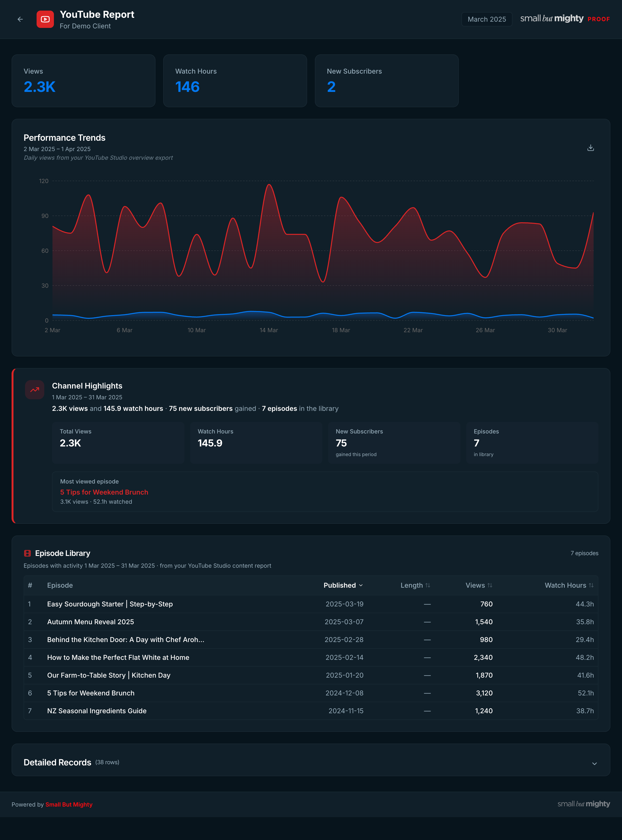Click NZ Seasonal Ingredients Guide episode
Image resolution: width=622 pixels, height=840 pixels.
point(96,711)
